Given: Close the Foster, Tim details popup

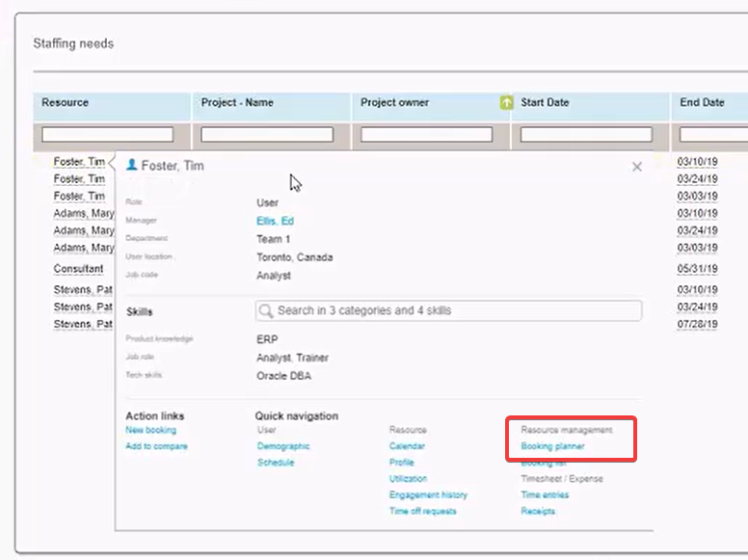Looking at the screenshot, I should (x=636, y=167).
